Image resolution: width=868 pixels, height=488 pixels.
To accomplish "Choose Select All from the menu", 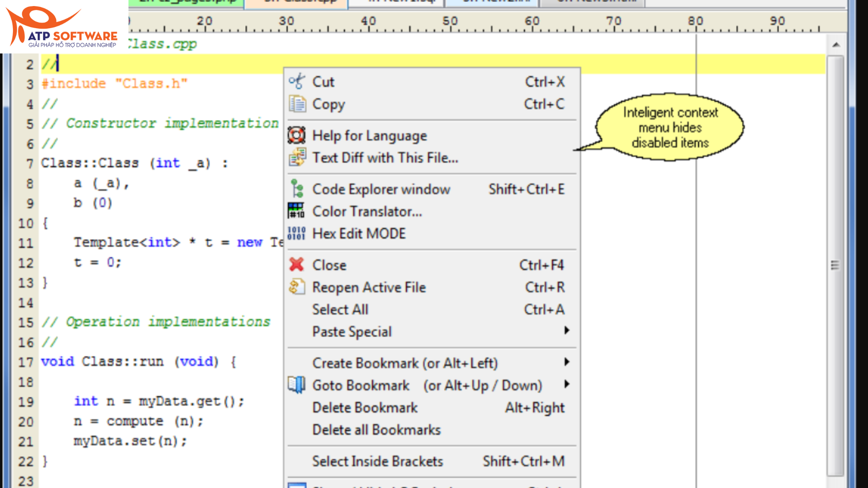I will click(340, 309).
